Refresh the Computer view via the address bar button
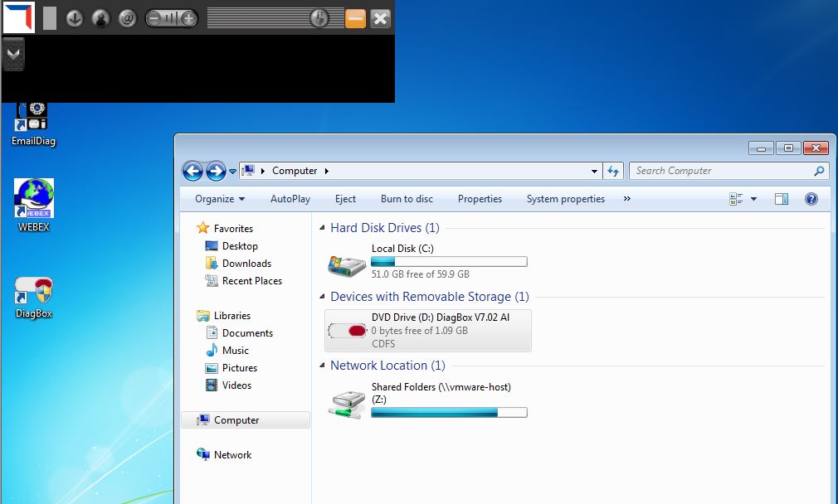This screenshot has width=838, height=504. pos(613,171)
